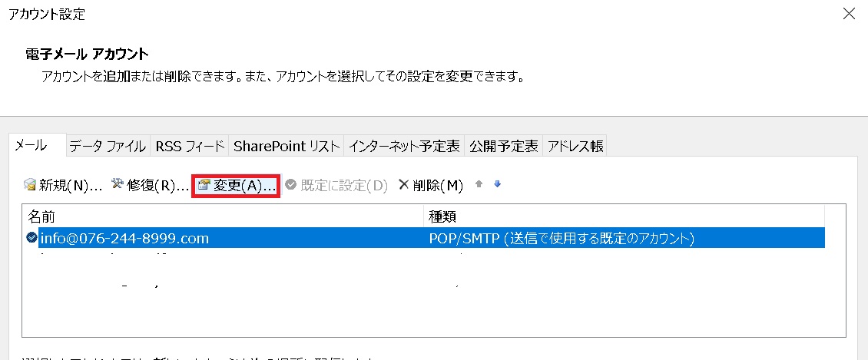This screenshot has height=360, width=868.
Task: Switch to the データ ファイル tab
Action: [x=108, y=147]
